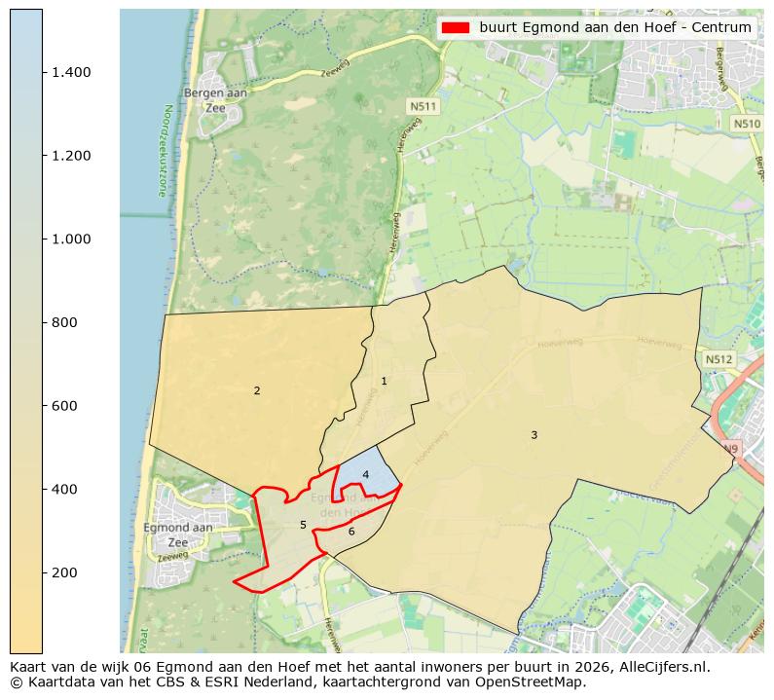Image resolution: width=774 pixels, height=700 pixels.
Task: Click the '1.000' colorbar tick label
Action: point(71,239)
